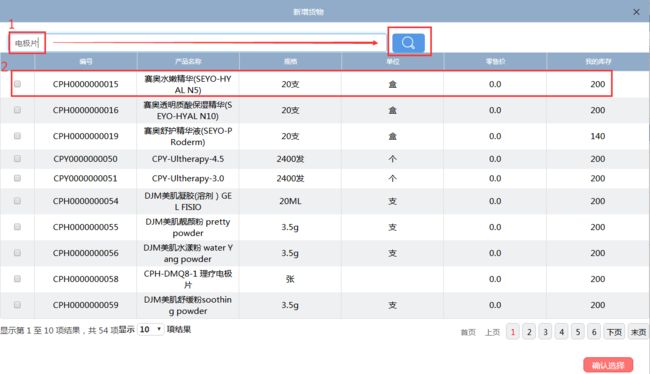Select the CPH0000000058 code cell
The width and height of the screenshot is (650, 374).
[x=86, y=279]
